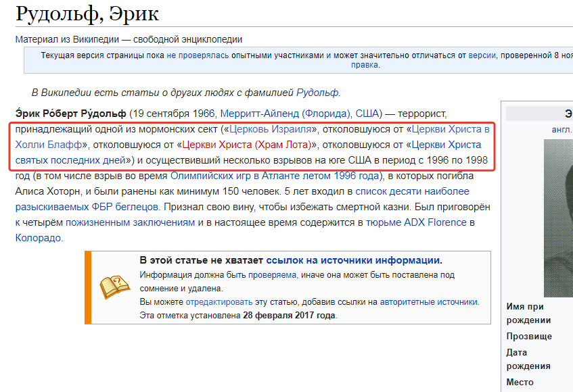Follow the «пожизненным заключениям» link

pos(130,222)
